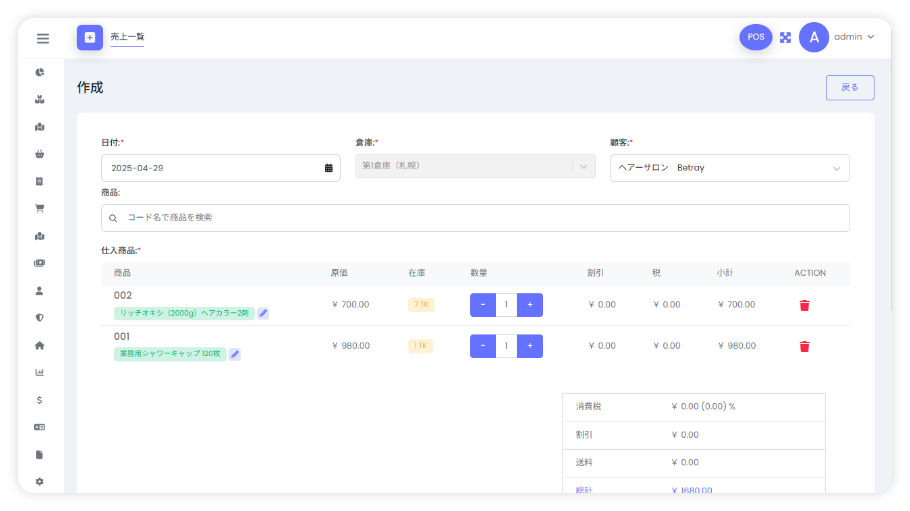Viewport: 910px width, 511px height.
Task: Delete product 001 with the red trash icon
Action: (x=804, y=346)
